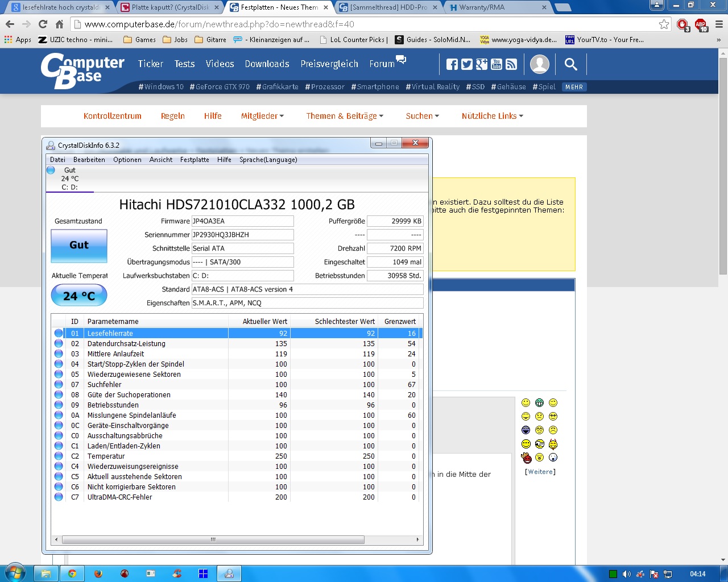Open ComputerBase RSS feed icon
728x582 pixels.
(x=511, y=64)
